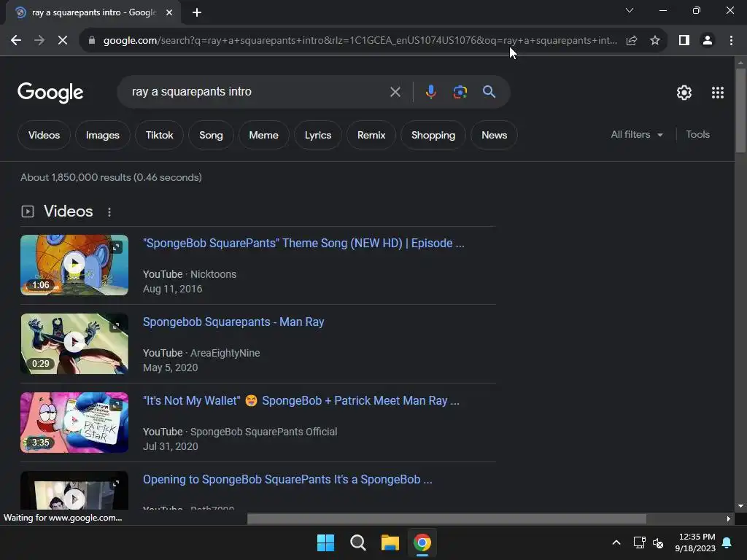Click the horizontal page scrollbar
The image size is (747, 560).
coord(446,518)
